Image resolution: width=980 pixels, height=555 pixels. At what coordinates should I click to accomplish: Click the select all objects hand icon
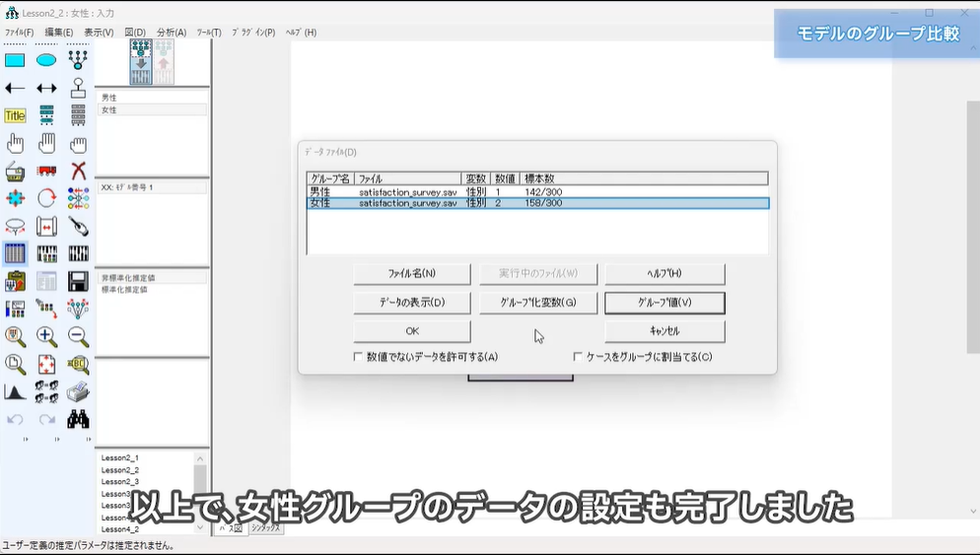point(46,144)
